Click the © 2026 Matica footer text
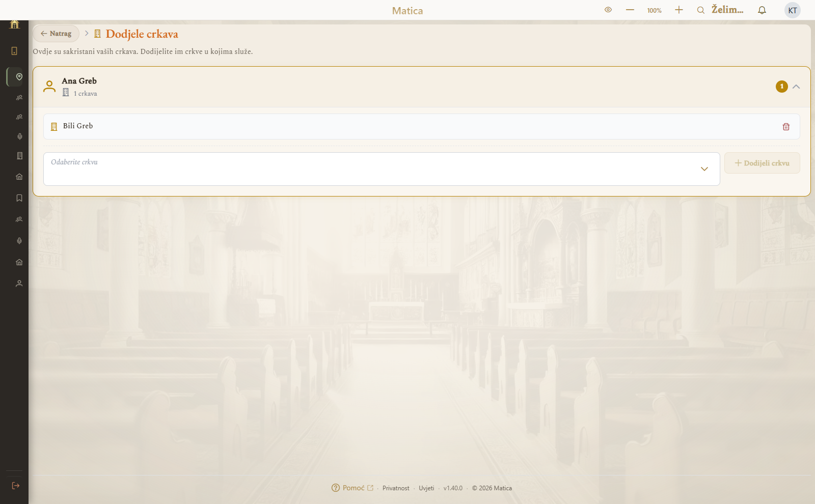This screenshot has width=815, height=504. pyautogui.click(x=492, y=488)
